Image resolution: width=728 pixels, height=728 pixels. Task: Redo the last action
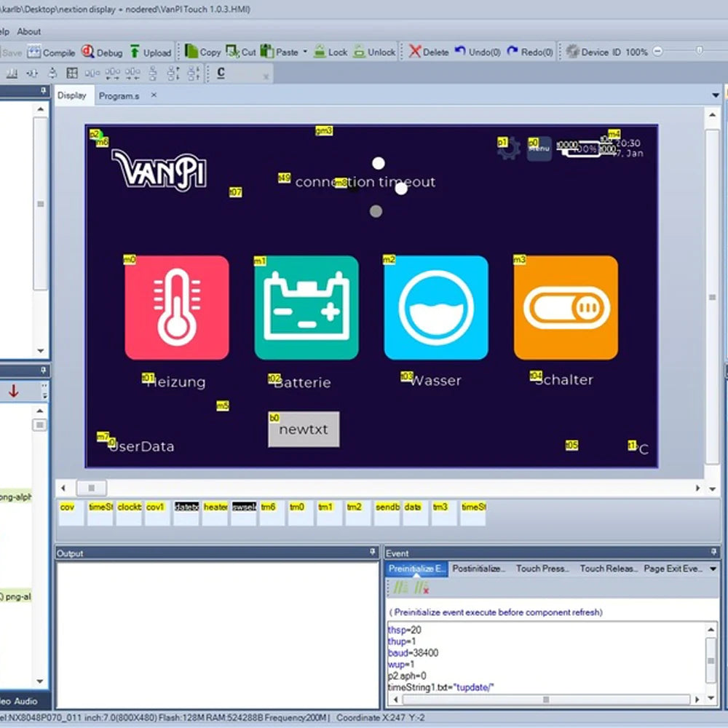coord(524,52)
